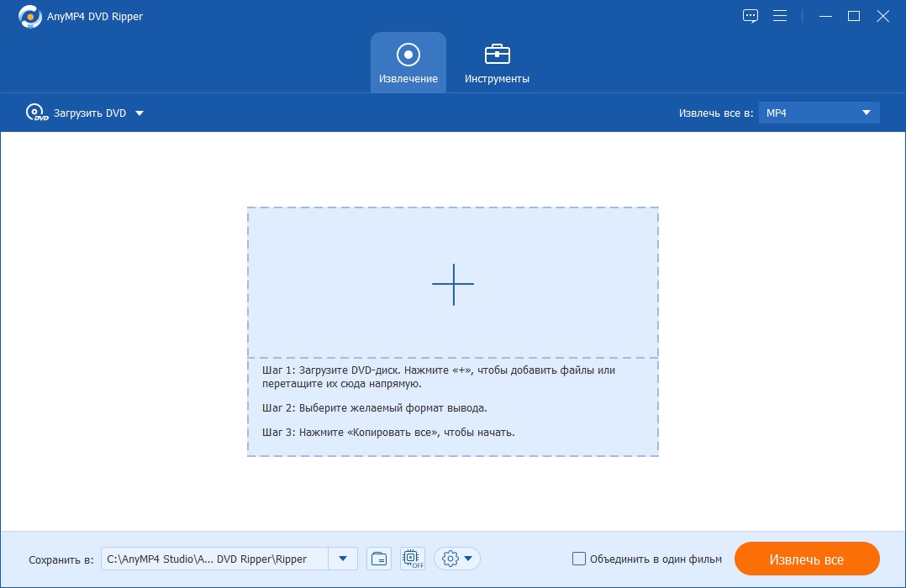Viewport: 906px width, 588px height.
Task: Expand the Загрузить DVD dropdown arrow
Action: pos(140,112)
